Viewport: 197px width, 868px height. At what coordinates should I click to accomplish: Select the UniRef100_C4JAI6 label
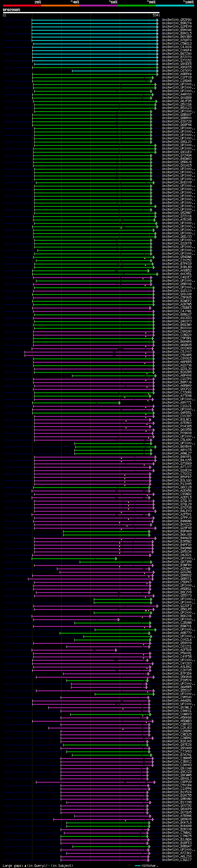coord(177,47)
